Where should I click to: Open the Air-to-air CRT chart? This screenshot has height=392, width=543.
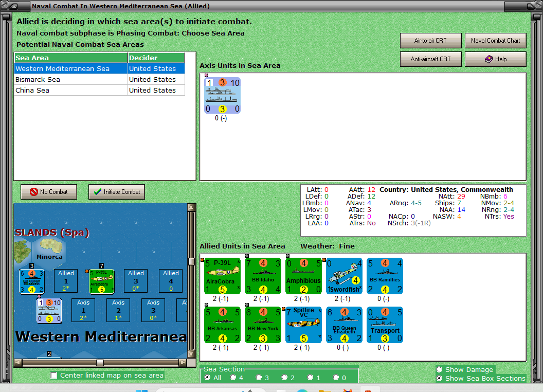(x=430, y=41)
